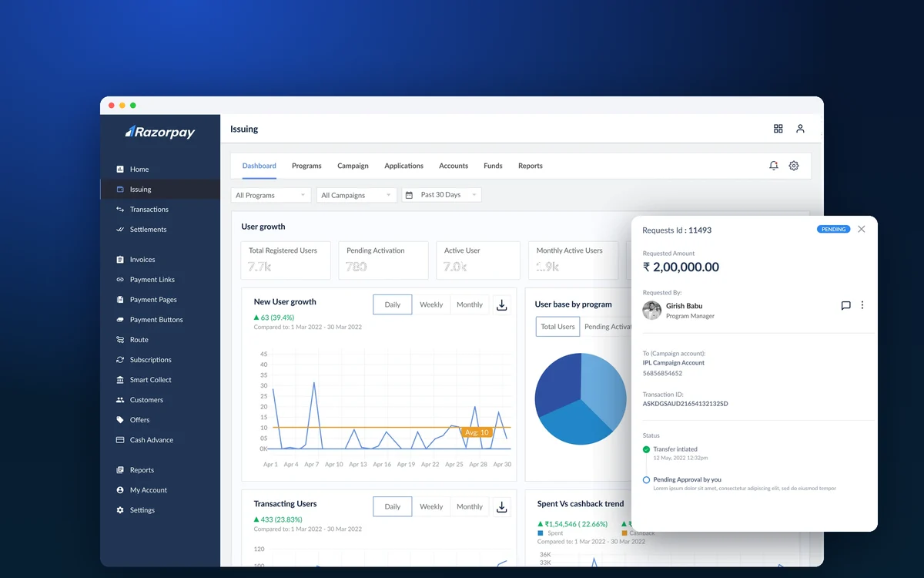Open the Past 30 Days date dropdown
Viewport: 924px width, 578px height.
pos(442,195)
